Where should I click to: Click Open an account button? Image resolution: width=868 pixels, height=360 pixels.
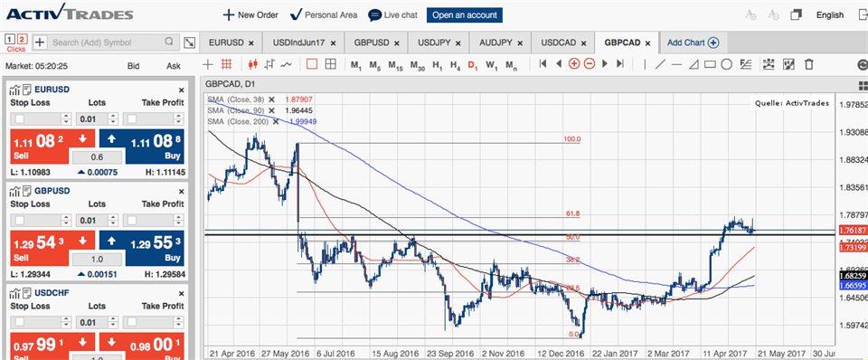tap(465, 15)
